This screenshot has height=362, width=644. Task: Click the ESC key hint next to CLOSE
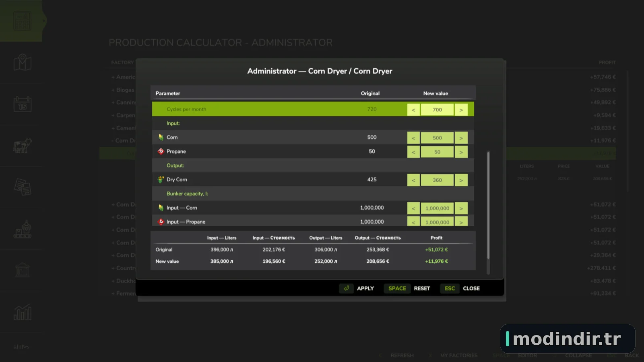click(x=450, y=288)
